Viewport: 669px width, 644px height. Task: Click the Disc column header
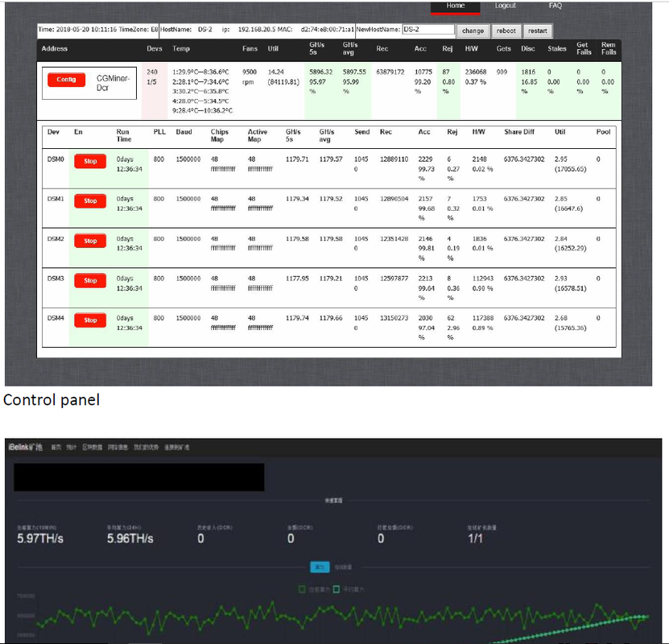528,48
